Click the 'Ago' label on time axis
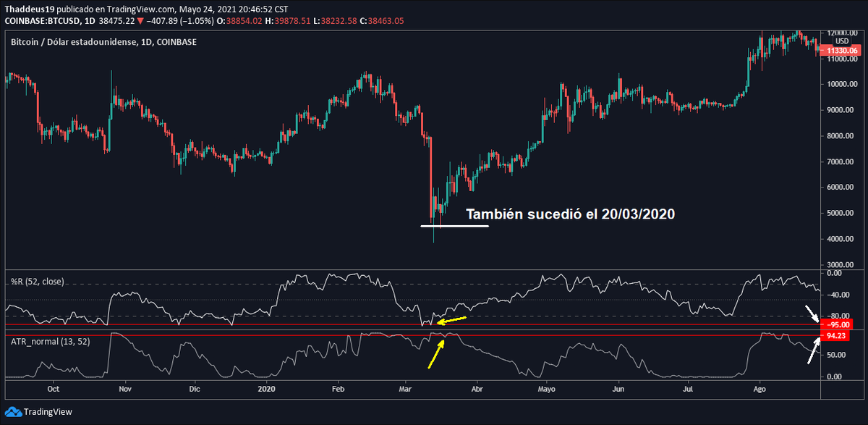 tap(760, 388)
